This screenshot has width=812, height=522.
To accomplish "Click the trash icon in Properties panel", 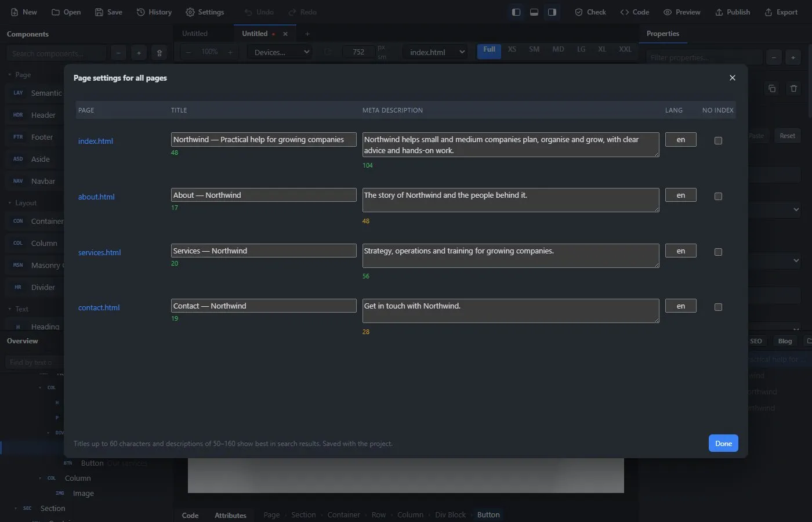I will (x=793, y=89).
